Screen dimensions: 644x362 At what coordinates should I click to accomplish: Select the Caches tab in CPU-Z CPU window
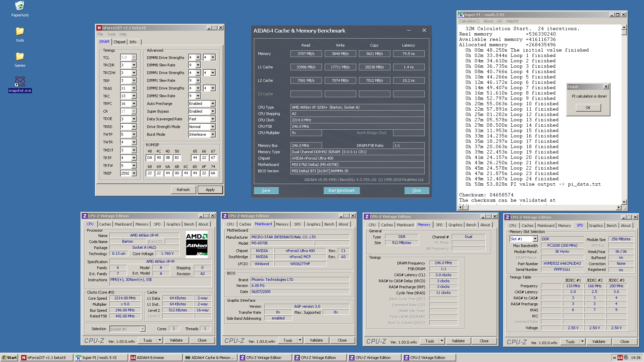[105, 224]
